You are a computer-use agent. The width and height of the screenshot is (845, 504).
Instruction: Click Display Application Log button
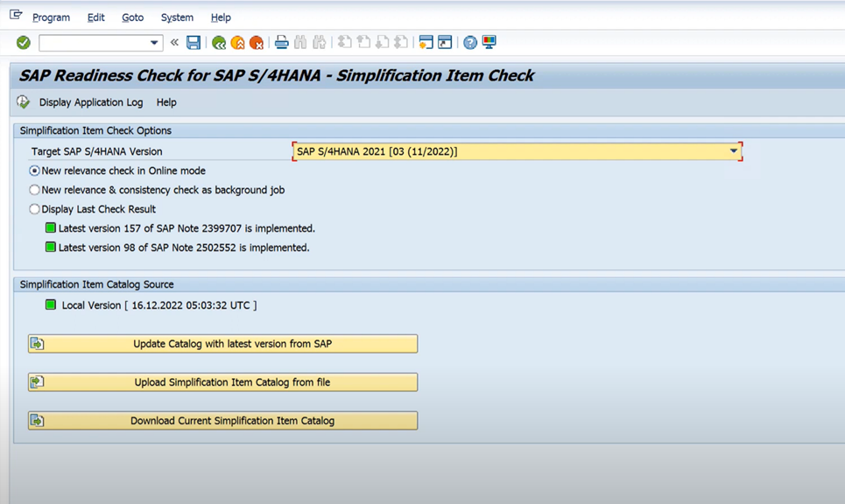pos(91,102)
